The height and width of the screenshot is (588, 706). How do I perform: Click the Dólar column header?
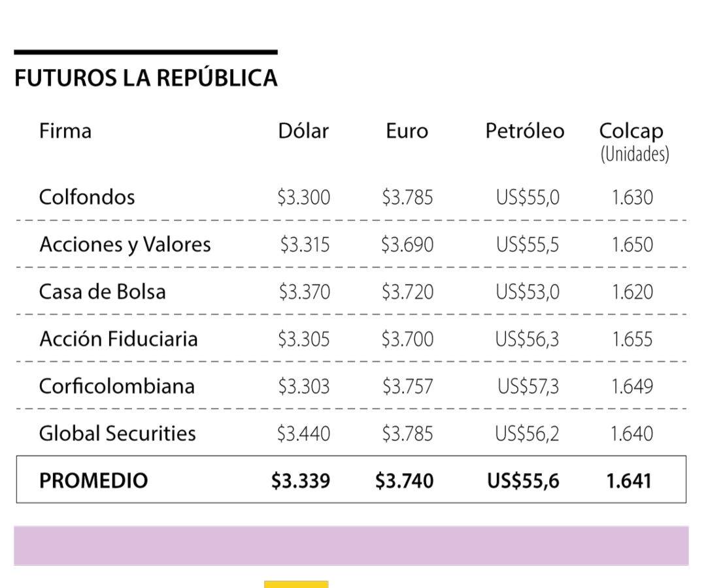[x=303, y=131]
